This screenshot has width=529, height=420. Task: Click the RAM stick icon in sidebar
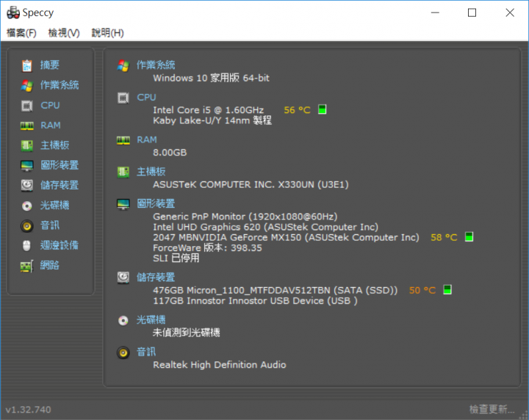[27, 126]
